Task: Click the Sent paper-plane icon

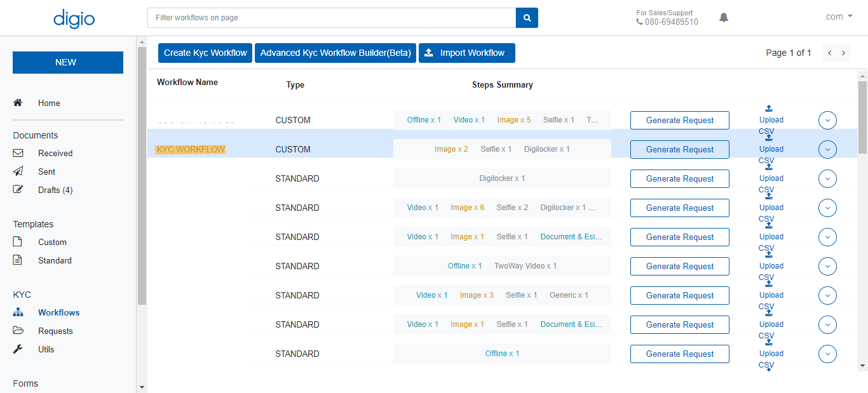Action: pos(18,171)
